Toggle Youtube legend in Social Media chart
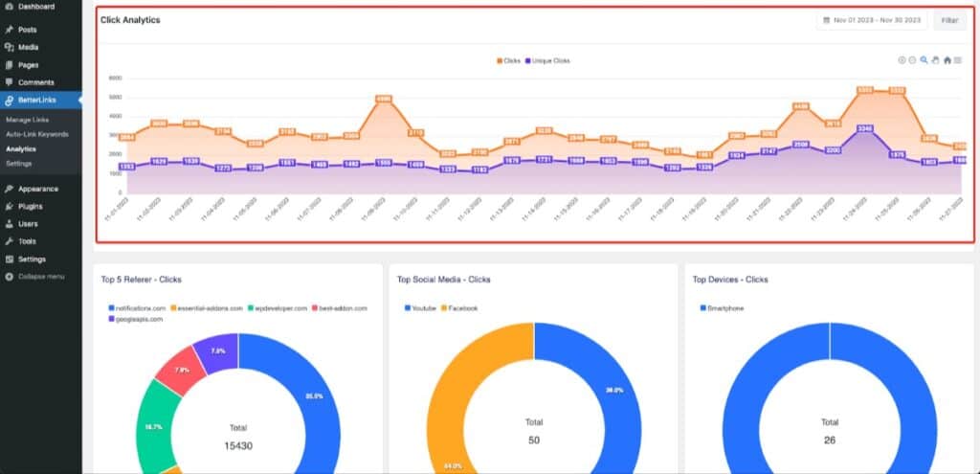The height and width of the screenshot is (474, 980). [x=421, y=308]
